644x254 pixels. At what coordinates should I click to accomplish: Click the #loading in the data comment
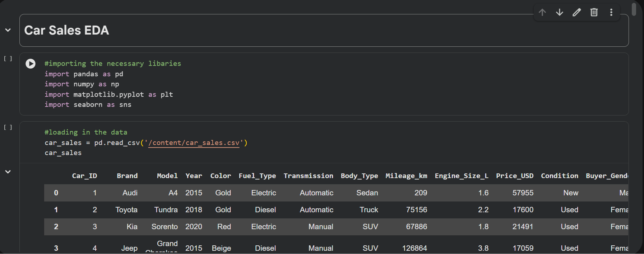86,132
